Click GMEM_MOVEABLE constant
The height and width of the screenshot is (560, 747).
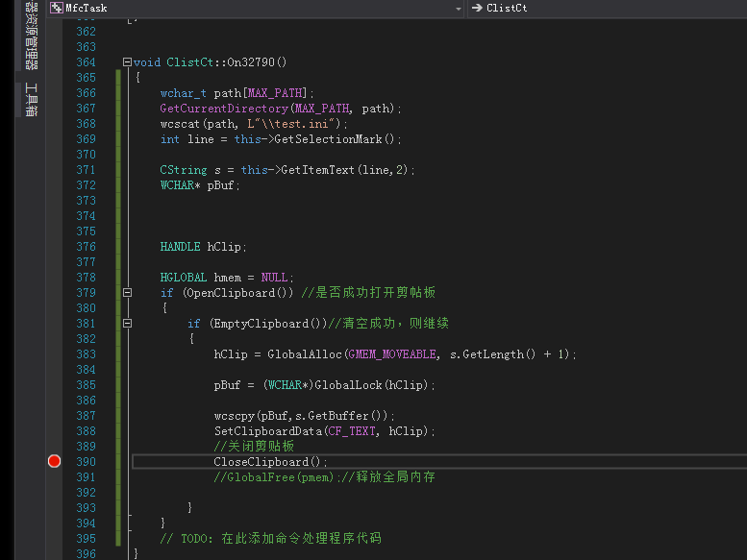pyautogui.click(x=392, y=354)
